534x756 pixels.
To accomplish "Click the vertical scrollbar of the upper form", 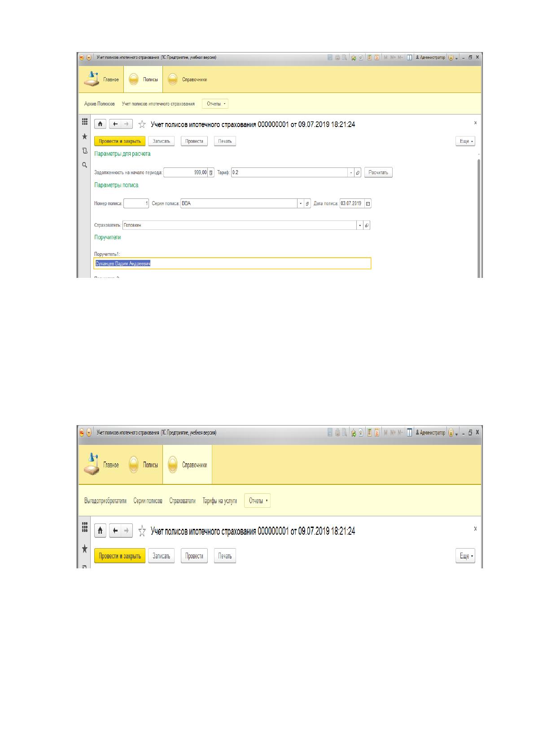I will click(479, 215).
